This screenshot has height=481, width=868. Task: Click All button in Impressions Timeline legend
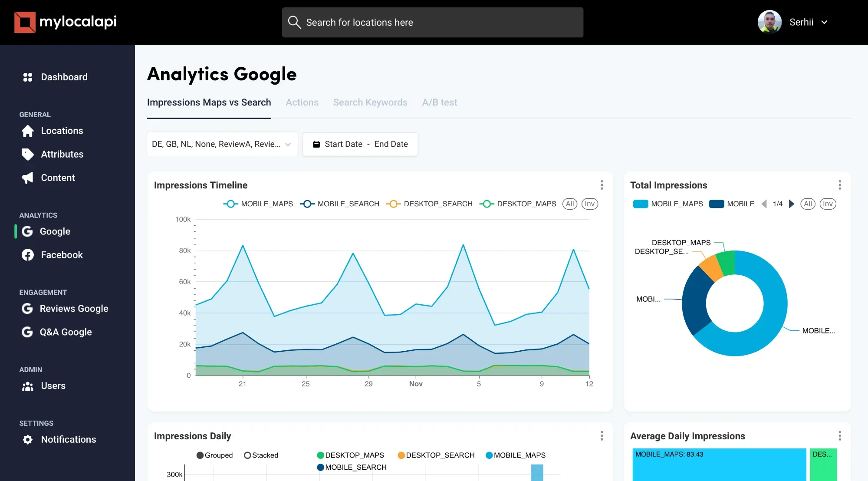coord(570,204)
